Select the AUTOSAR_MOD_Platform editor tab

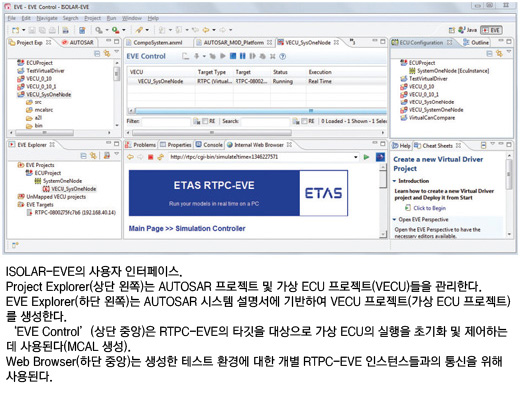point(234,43)
